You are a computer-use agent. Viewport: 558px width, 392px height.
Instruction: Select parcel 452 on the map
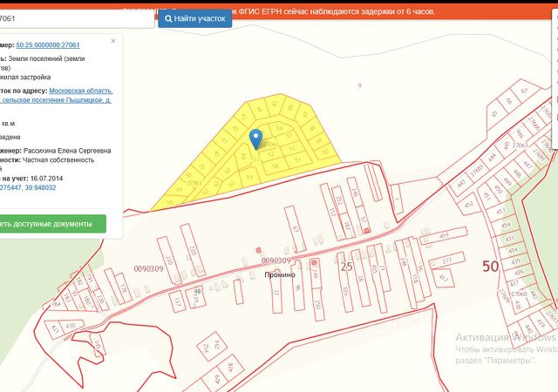pos(469,206)
